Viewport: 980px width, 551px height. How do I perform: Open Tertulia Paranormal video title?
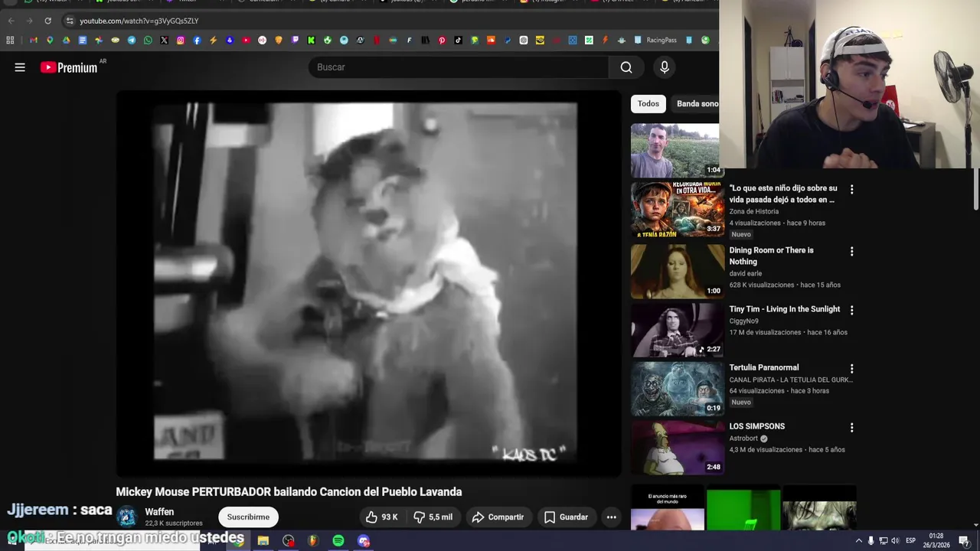764,368
